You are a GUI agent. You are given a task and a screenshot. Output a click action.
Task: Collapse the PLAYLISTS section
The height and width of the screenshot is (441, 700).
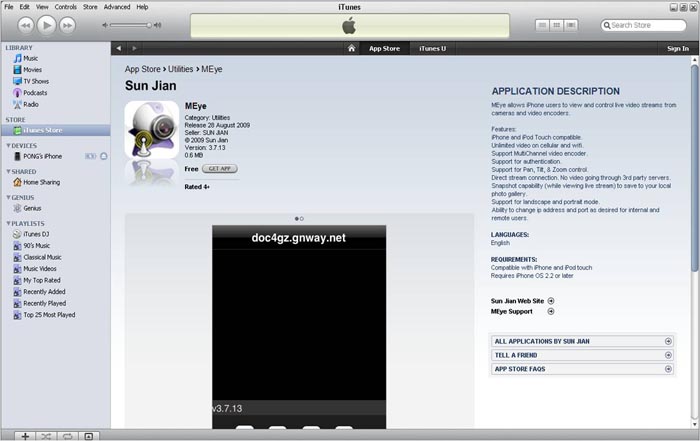8,224
